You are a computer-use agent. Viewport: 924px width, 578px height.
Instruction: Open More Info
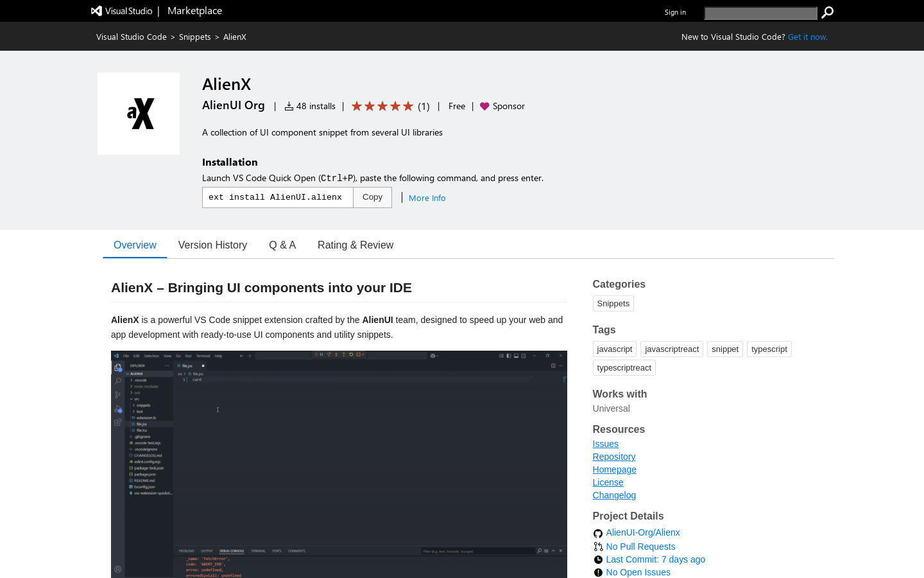pos(427,198)
